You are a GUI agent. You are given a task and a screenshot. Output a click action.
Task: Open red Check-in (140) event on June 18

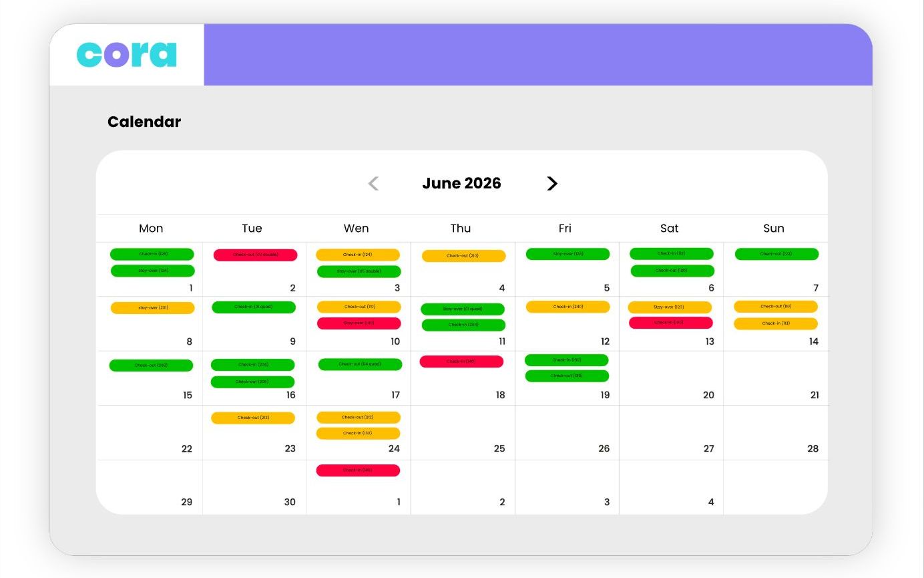coord(461,362)
